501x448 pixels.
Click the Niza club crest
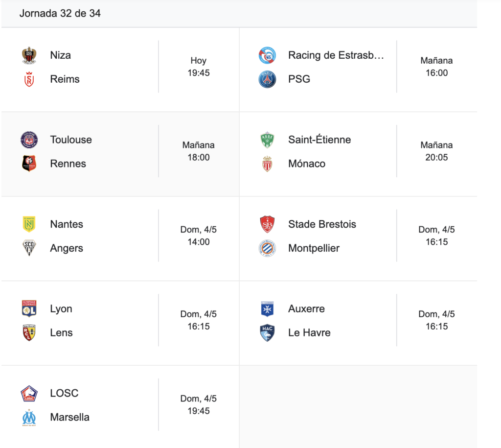[x=29, y=55]
